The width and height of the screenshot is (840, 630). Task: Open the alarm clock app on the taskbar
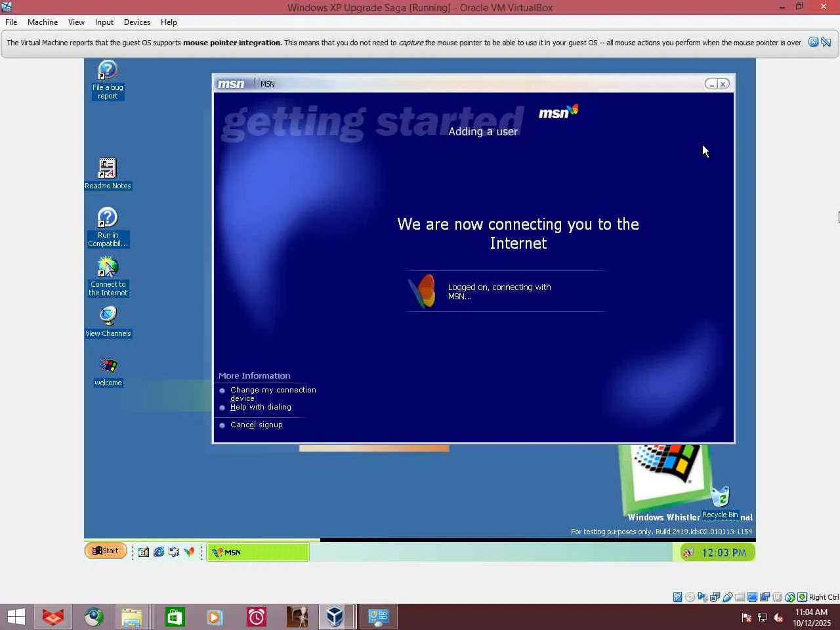(256, 617)
